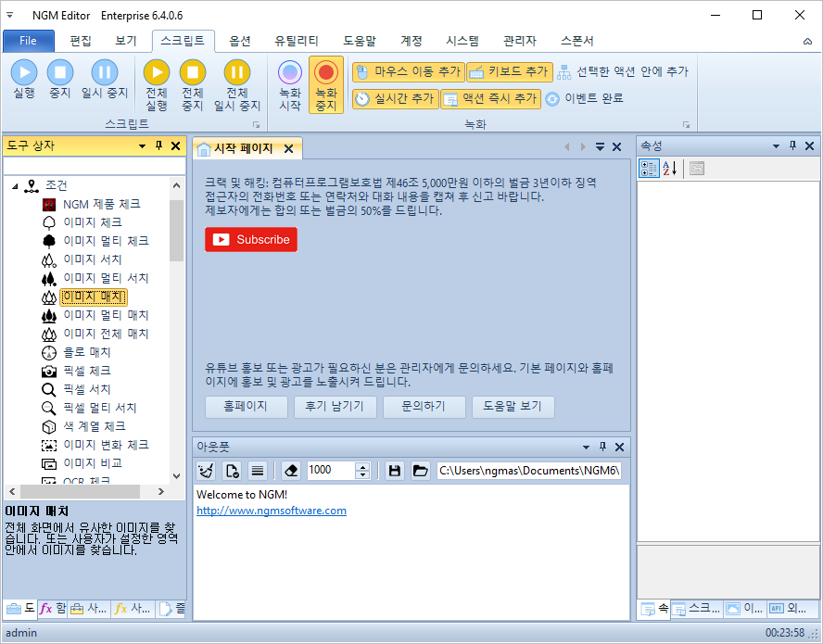Screen dimensions: 823x644
Task: Select 이미지 멀티 서치 item
Action: [106, 278]
